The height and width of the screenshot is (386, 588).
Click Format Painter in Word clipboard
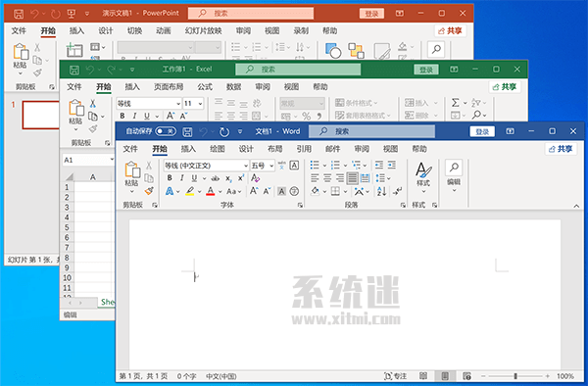149,191
